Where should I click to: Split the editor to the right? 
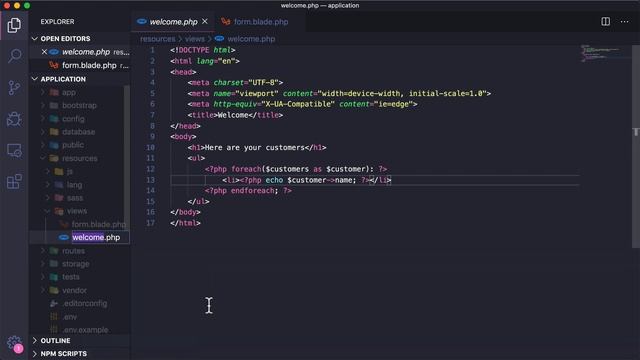605,22
